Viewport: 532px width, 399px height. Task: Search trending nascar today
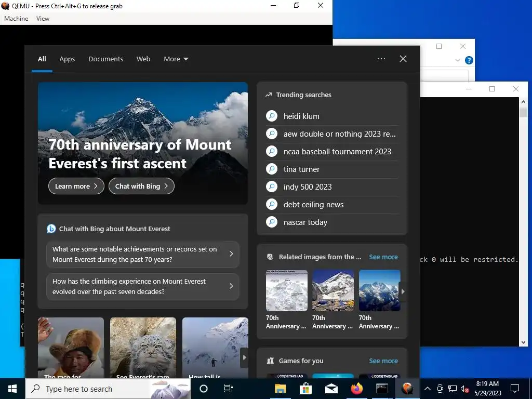305,222
